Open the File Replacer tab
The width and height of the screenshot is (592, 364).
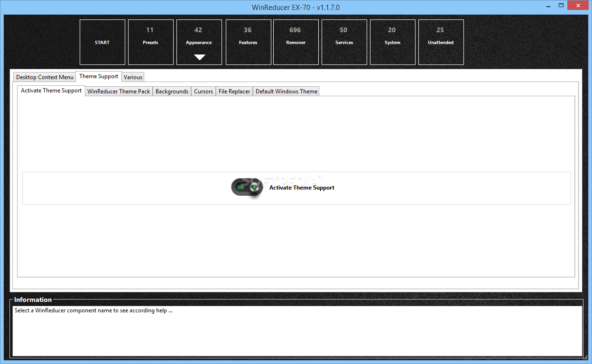(234, 91)
